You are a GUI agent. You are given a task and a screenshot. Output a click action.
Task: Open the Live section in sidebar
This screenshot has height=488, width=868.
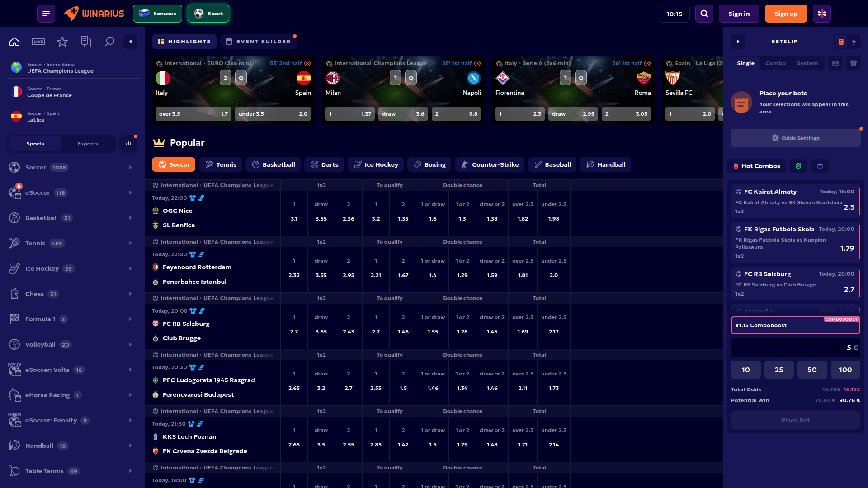click(38, 41)
